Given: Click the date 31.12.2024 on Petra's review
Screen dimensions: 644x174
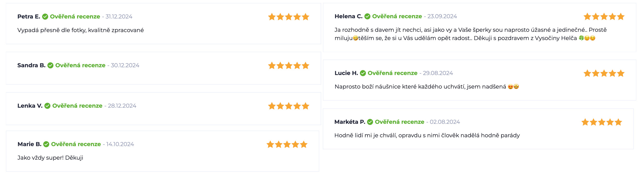Looking at the screenshot, I should point(119,17).
